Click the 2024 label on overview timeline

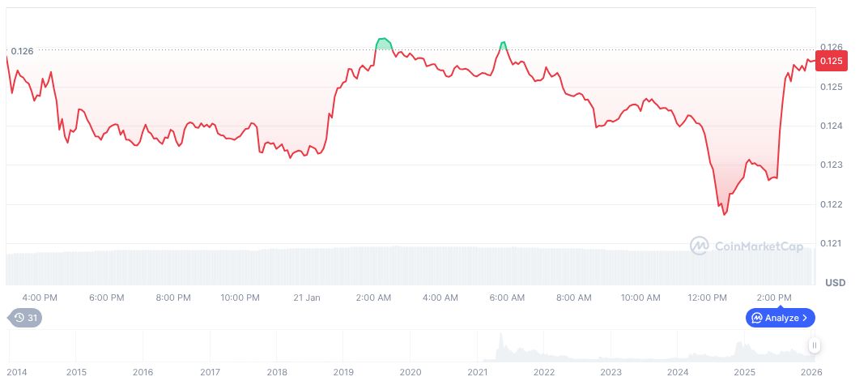point(678,372)
